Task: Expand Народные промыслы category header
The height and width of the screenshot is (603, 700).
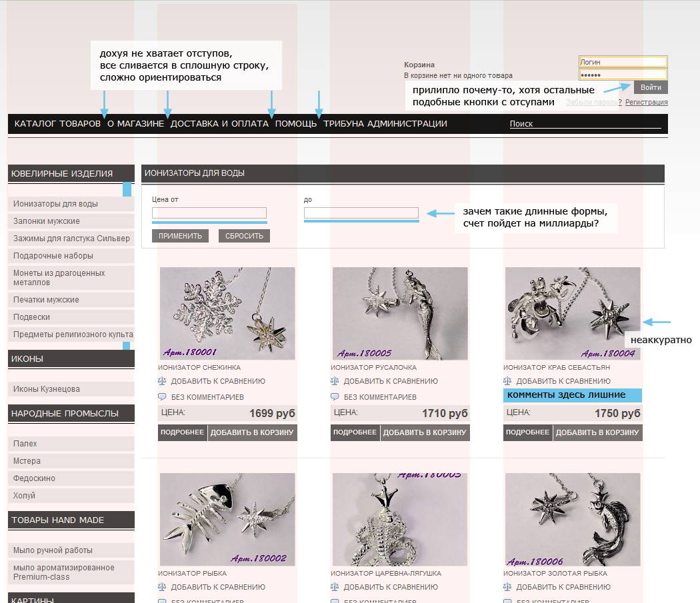Action: tap(71, 413)
